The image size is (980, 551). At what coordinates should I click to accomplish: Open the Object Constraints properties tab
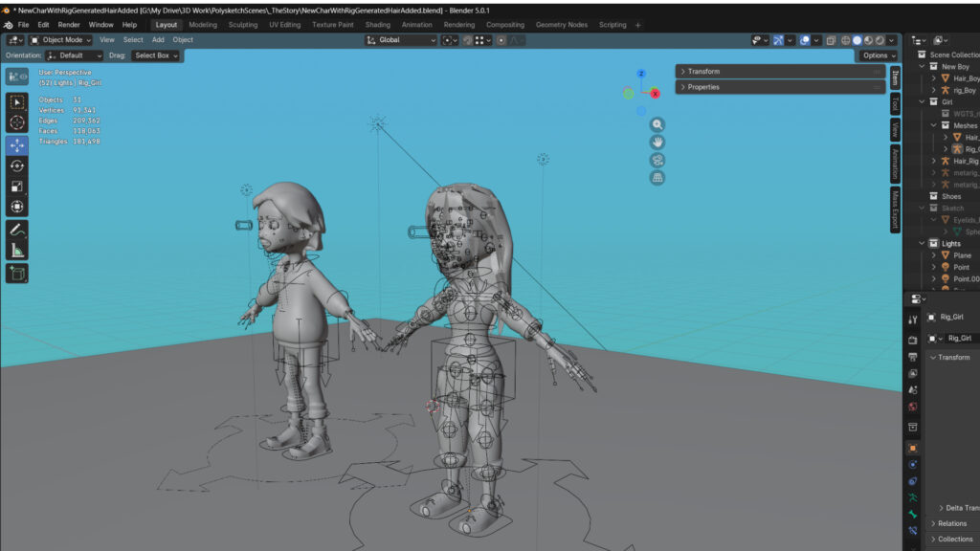pos(913,480)
